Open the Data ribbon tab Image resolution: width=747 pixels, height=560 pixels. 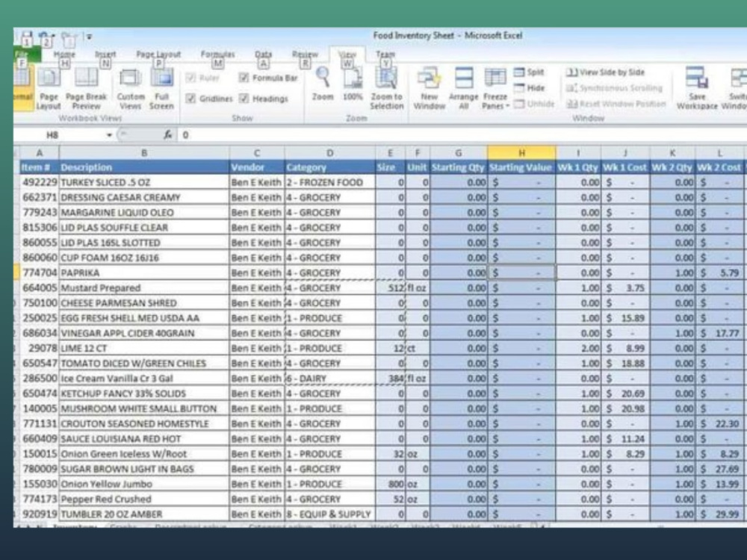coord(263,55)
